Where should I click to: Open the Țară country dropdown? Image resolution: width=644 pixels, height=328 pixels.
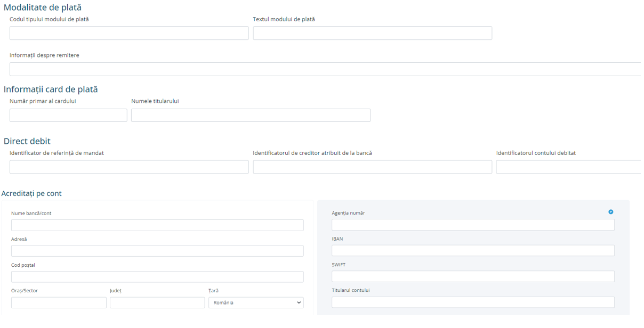point(255,302)
